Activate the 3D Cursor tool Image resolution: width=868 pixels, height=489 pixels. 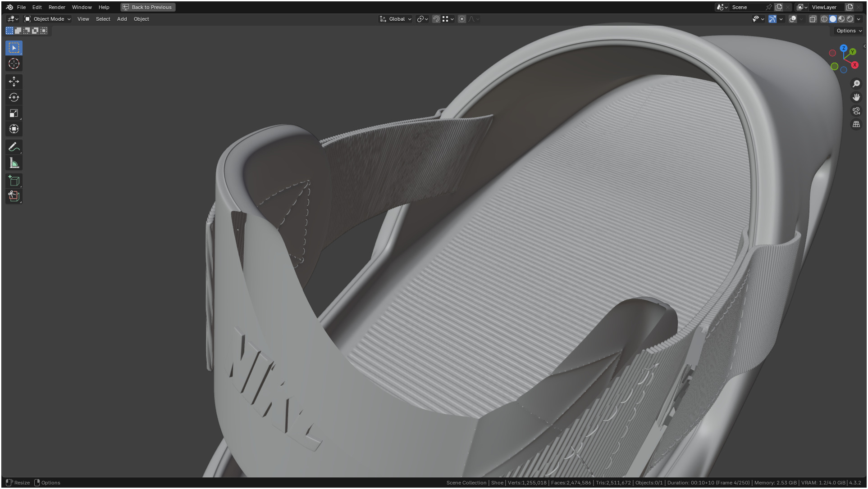(14, 63)
